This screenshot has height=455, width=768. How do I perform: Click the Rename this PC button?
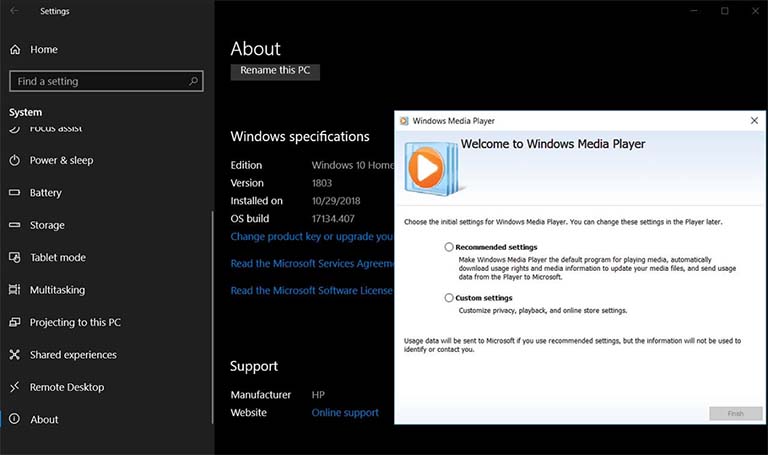[275, 71]
